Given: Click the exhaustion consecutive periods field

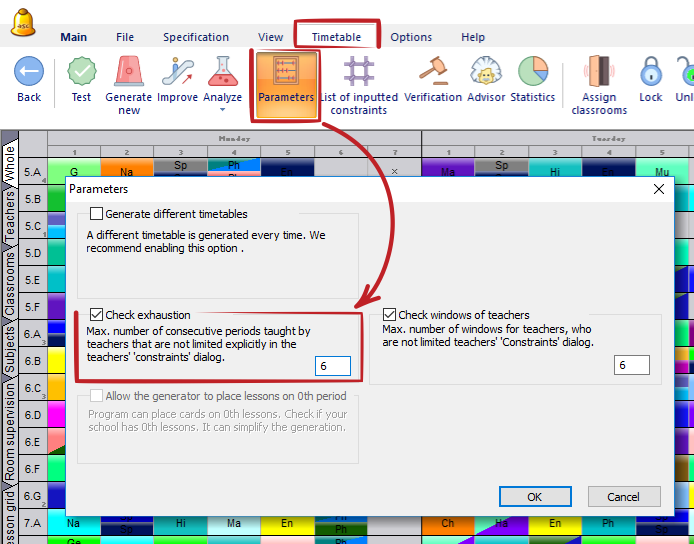Looking at the screenshot, I should [x=332, y=366].
